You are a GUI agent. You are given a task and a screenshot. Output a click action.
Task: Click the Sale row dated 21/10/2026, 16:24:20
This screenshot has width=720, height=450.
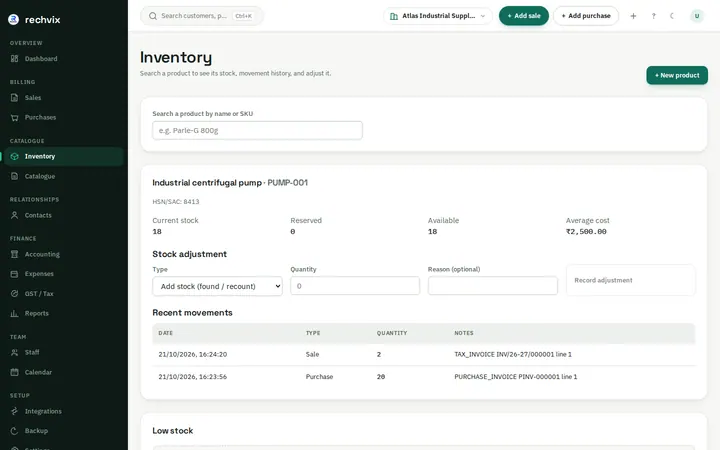click(423, 354)
